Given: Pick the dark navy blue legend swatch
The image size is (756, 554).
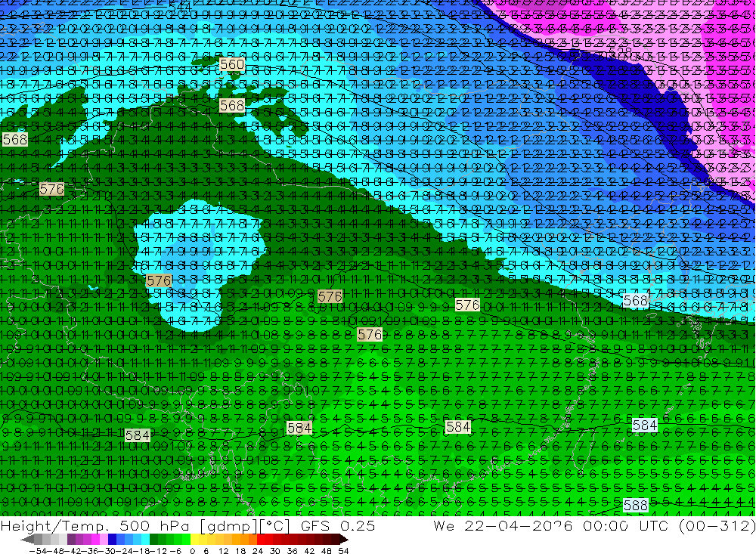Looking at the screenshot, I should coord(113,540).
